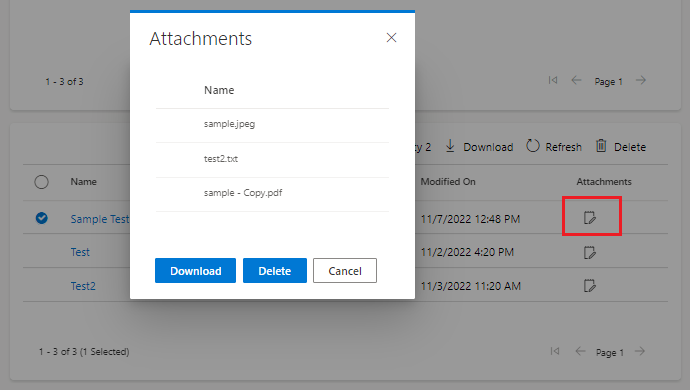Open the Sample Test record link
The width and height of the screenshot is (690, 390).
pos(100,219)
